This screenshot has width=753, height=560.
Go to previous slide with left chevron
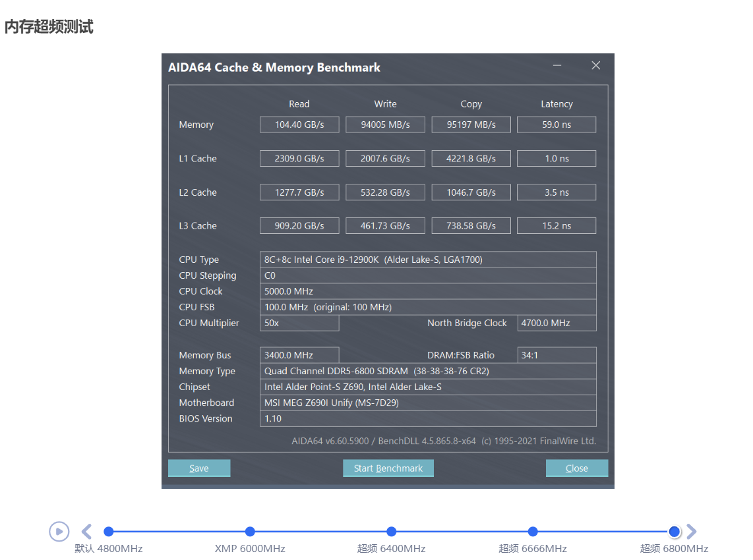86,531
